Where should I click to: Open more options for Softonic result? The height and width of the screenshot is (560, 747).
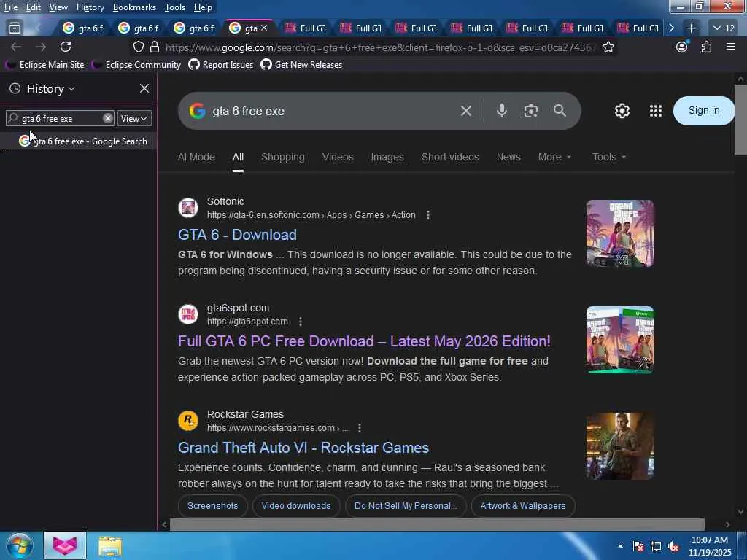pos(427,215)
